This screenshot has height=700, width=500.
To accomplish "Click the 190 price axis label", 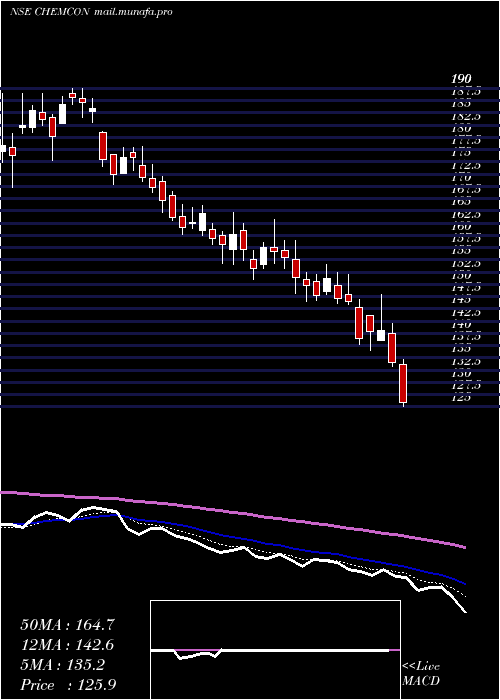I will pyautogui.click(x=461, y=79).
